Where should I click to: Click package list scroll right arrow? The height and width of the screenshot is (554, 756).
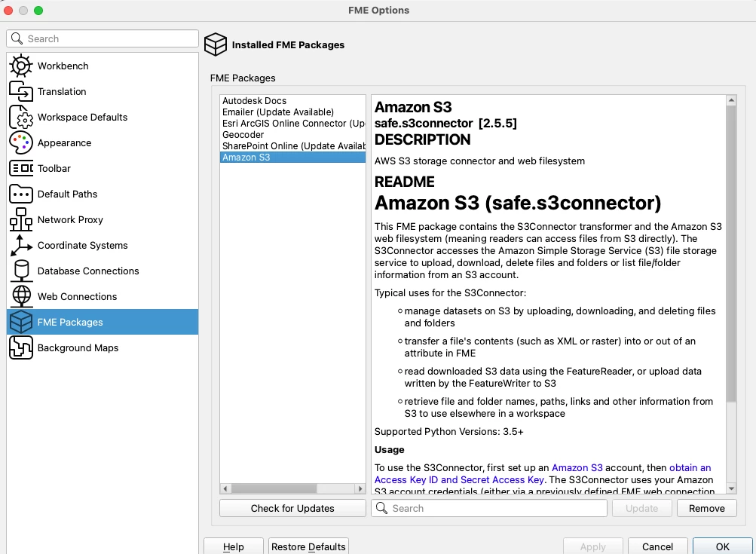360,488
